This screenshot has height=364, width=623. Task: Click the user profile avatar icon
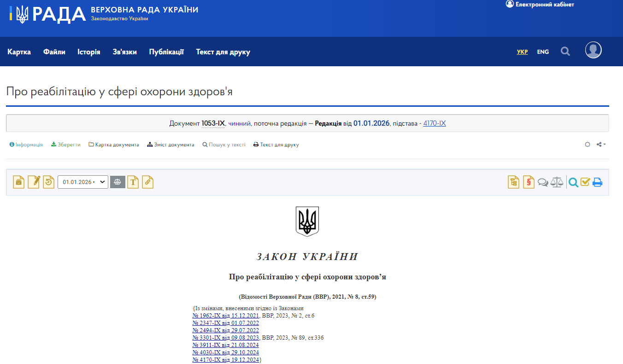[x=594, y=50]
